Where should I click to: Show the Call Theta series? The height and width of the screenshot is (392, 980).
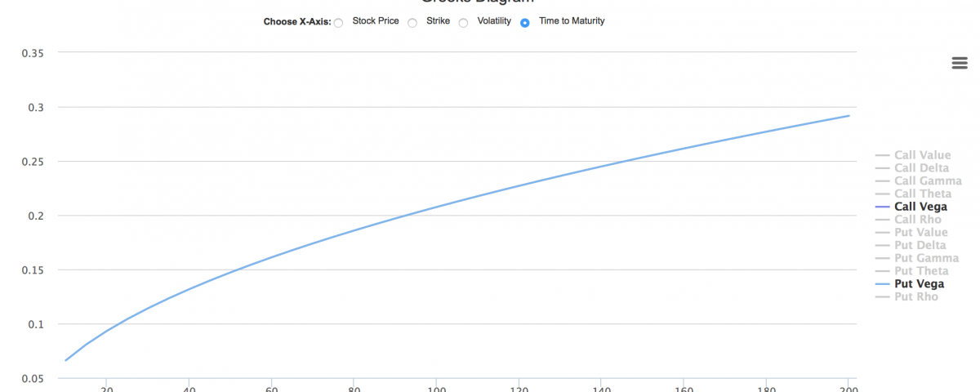(923, 194)
